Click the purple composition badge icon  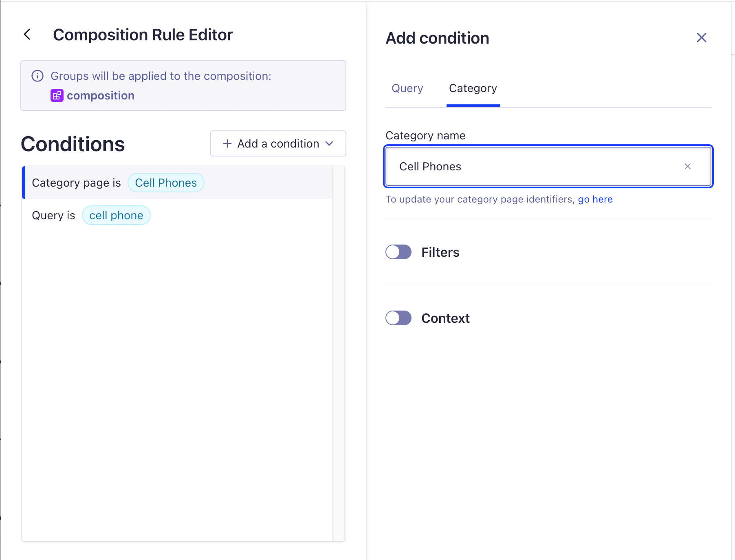57,95
